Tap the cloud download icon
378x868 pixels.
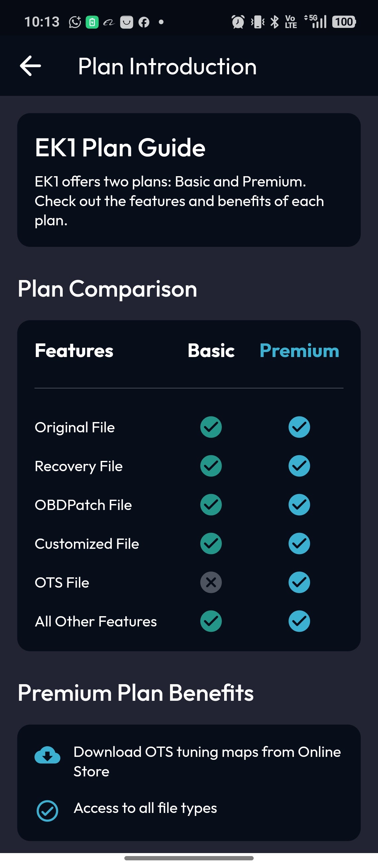pos(47,755)
